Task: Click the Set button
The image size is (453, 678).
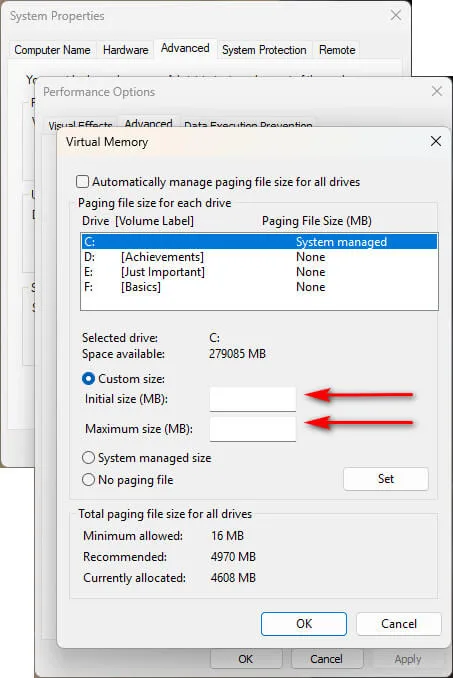Action: point(386,479)
